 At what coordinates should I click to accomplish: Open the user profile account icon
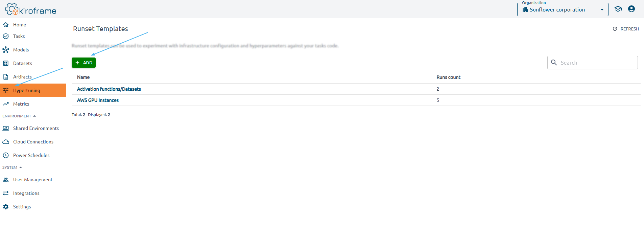(631, 9)
